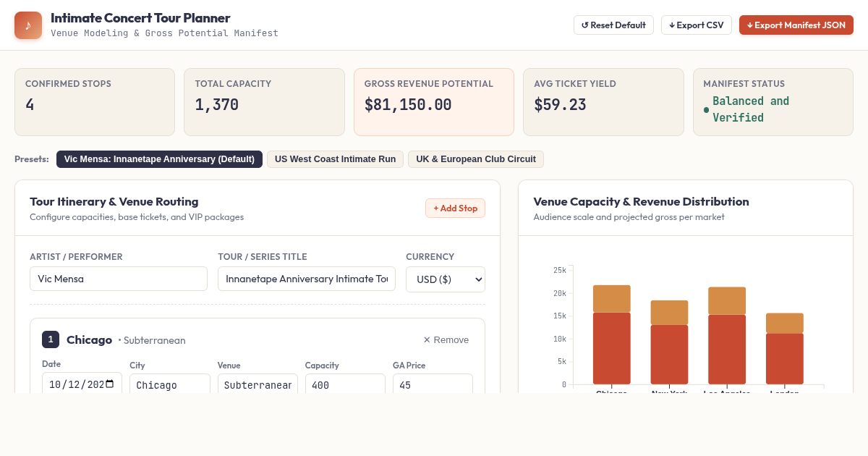Image resolution: width=868 pixels, height=456 pixels.
Task: Click the Avg Ticket Yield $59.23
Action: point(561,105)
